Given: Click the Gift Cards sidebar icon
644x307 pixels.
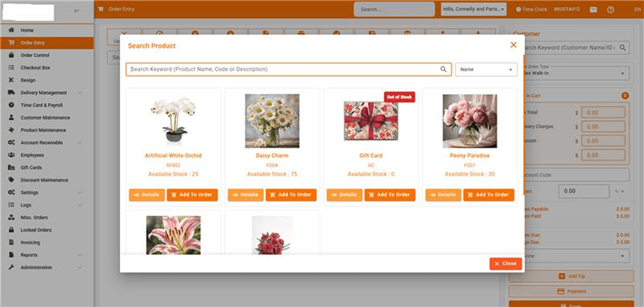Looking at the screenshot, I should click(x=11, y=167).
